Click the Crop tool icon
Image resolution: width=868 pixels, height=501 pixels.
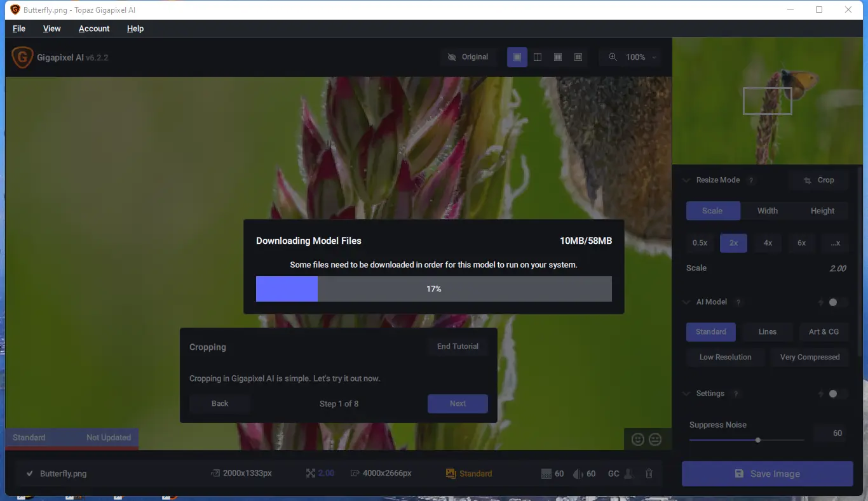coord(808,180)
